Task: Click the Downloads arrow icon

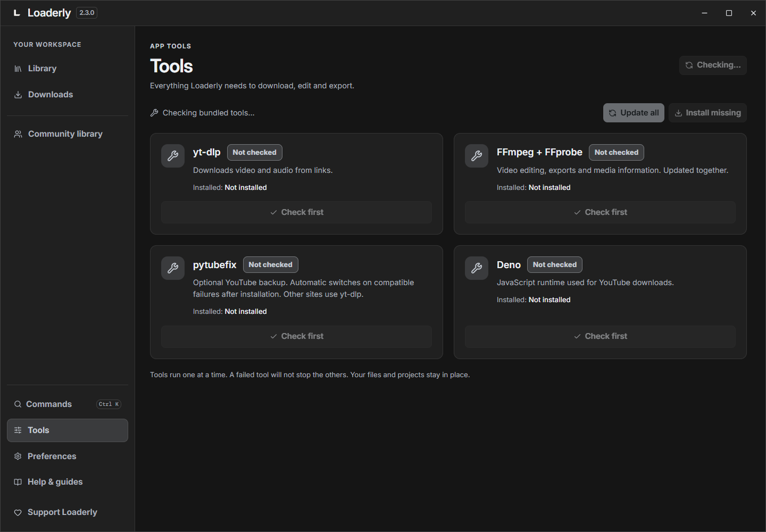Action: tap(18, 95)
